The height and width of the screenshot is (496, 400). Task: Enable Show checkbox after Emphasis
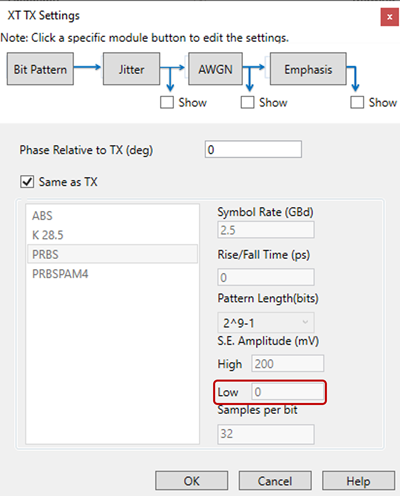[357, 102]
